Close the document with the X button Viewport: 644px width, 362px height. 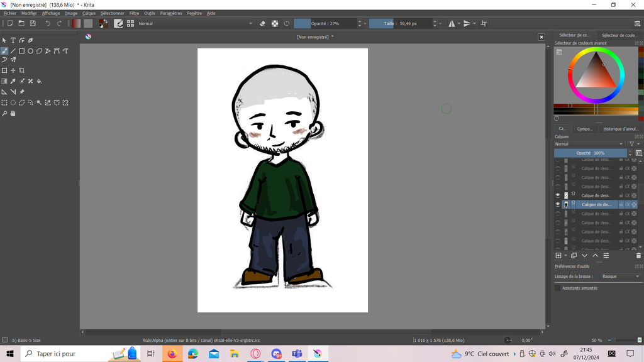click(541, 37)
